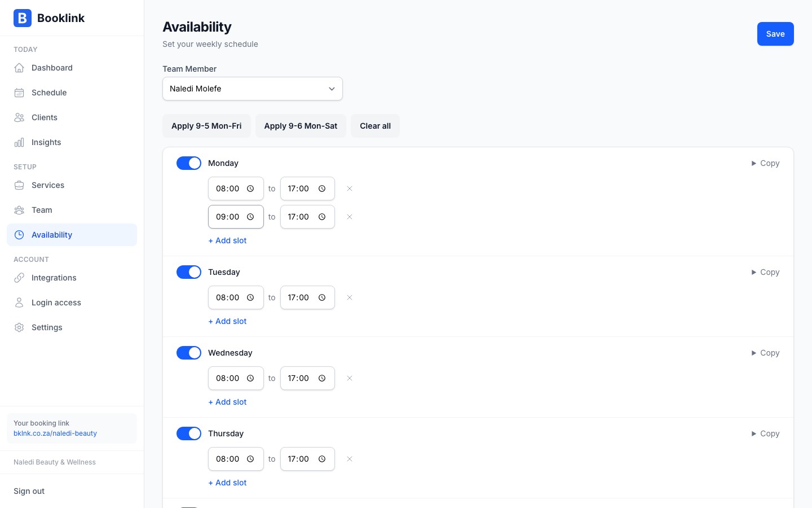Viewport: 812px width, 508px height.
Task: Save the weekly schedule
Action: (775, 34)
